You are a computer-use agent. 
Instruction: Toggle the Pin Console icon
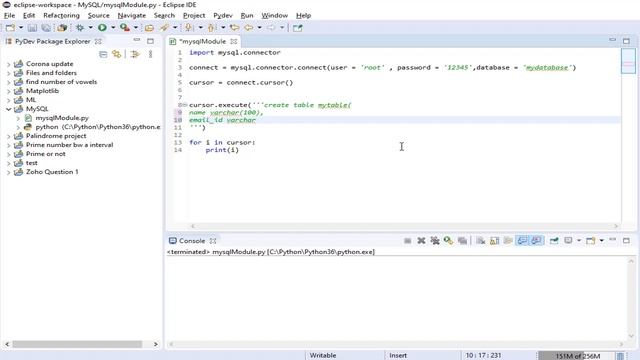554,241
